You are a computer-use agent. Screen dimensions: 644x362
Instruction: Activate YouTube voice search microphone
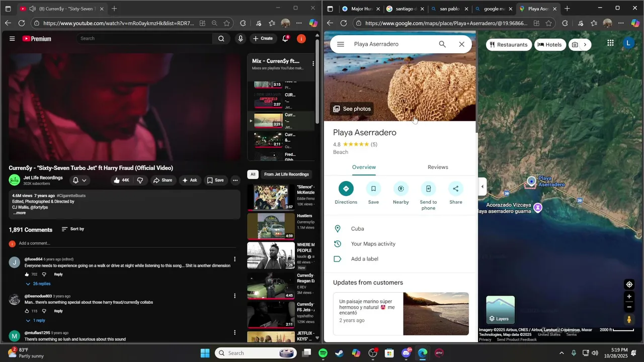point(240,38)
